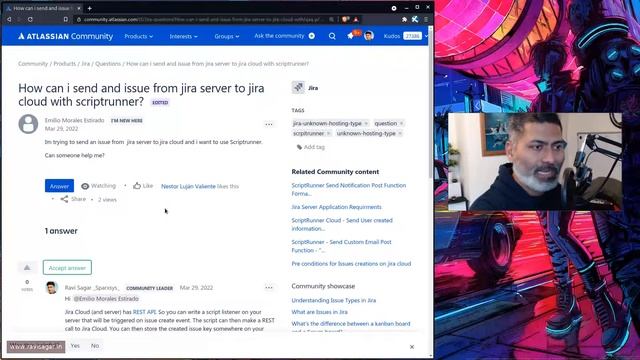The width and height of the screenshot is (640, 360).
Task: Close the current browser tab
Action: point(79,8)
